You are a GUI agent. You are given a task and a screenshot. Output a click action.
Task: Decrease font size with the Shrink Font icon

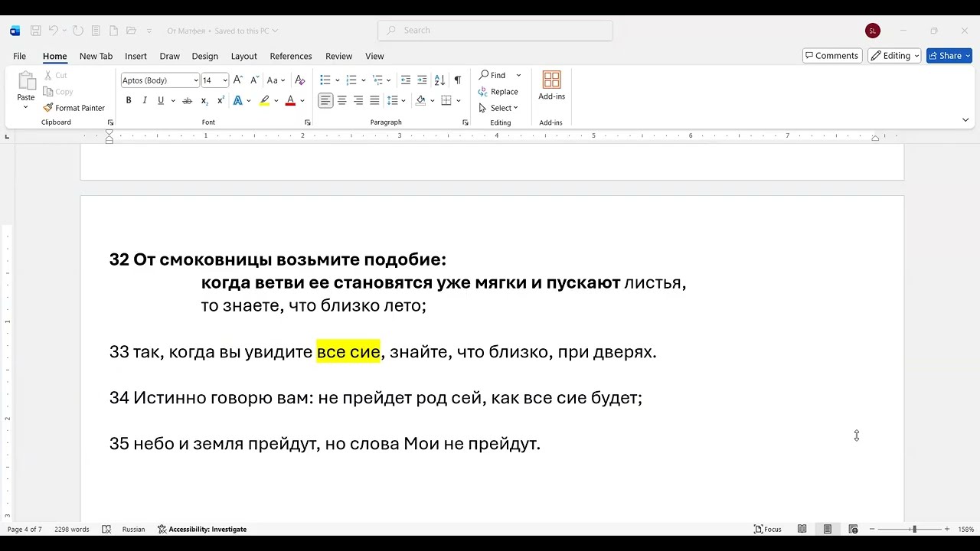pyautogui.click(x=253, y=80)
